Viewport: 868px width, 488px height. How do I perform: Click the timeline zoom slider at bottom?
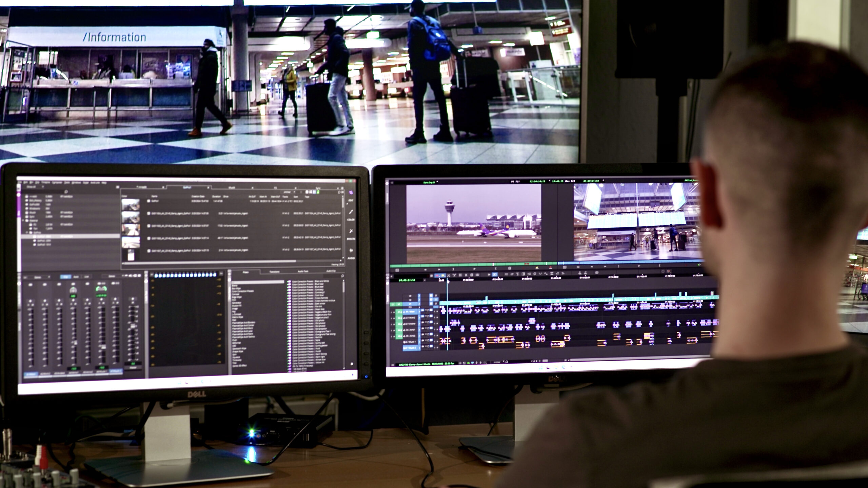tap(545, 361)
